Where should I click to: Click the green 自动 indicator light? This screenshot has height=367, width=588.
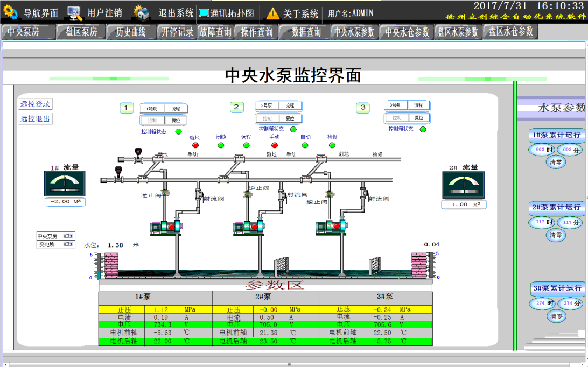[x=305, y=145]
